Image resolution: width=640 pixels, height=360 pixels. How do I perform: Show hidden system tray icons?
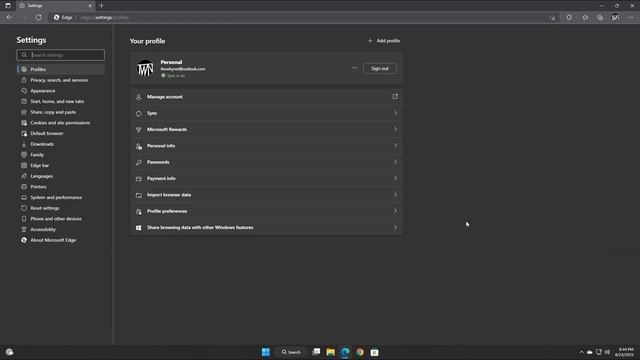coord(581,352)
